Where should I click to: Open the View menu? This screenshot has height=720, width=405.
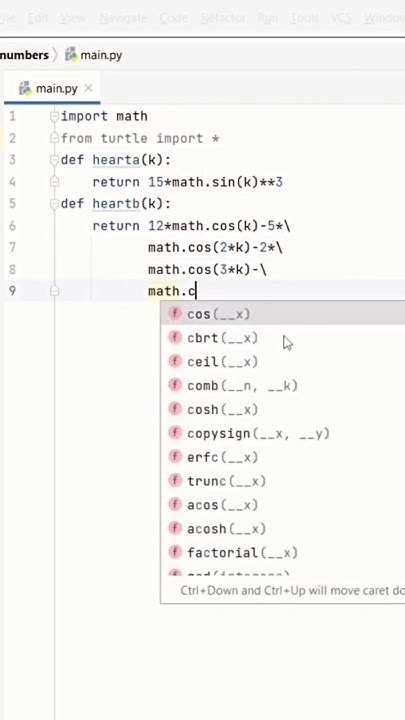[x=73, y=18]
